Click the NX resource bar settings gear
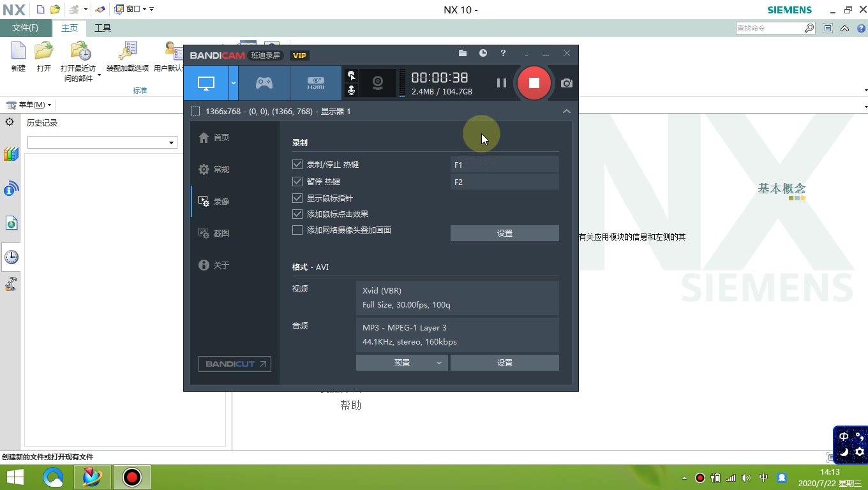 (10, 122)
